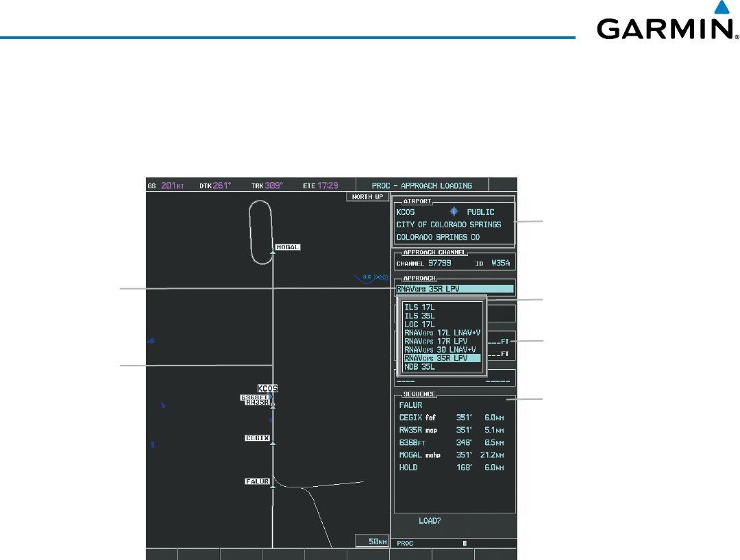Image resolution: width=740 pixels, height=560 pixels.
Task: Select CEGIX faf sequence row
Action: pyautogui.click(x=452, y=418)
